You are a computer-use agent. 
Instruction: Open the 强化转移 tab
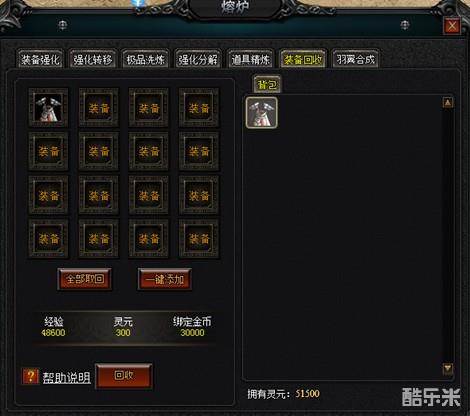point(93,59)
